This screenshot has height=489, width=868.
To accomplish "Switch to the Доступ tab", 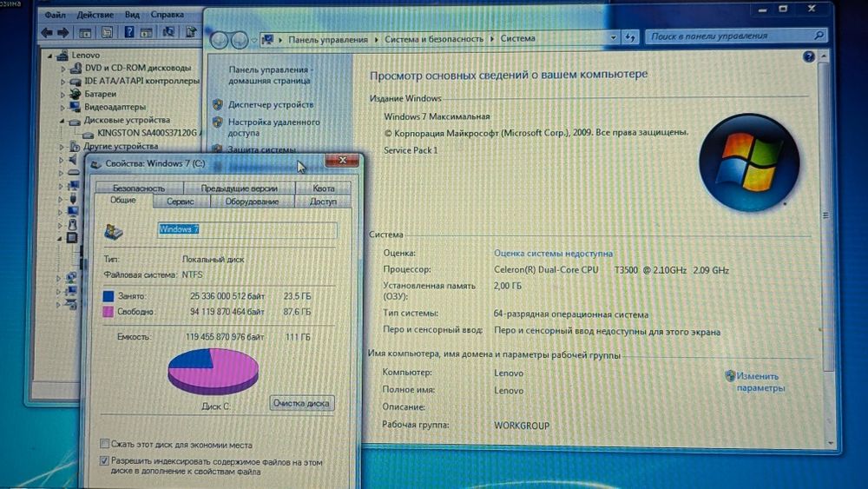I will [x=323, y=202].
